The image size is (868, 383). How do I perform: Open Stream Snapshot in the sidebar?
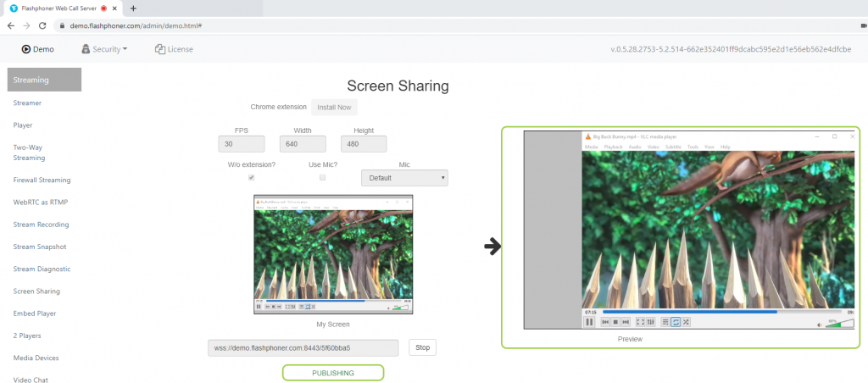[40, 247]
